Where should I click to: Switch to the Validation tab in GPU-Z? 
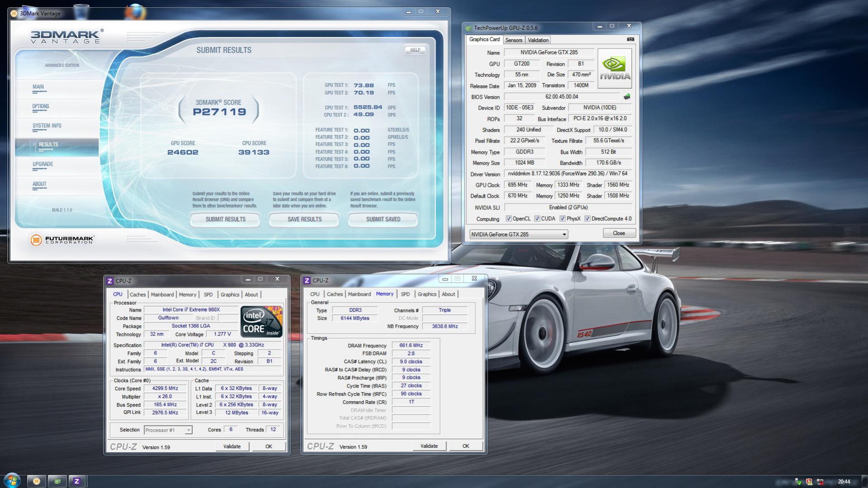click(538, 40)
